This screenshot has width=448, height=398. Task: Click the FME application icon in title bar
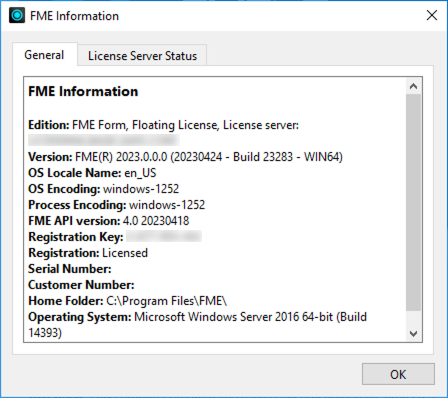17,15
